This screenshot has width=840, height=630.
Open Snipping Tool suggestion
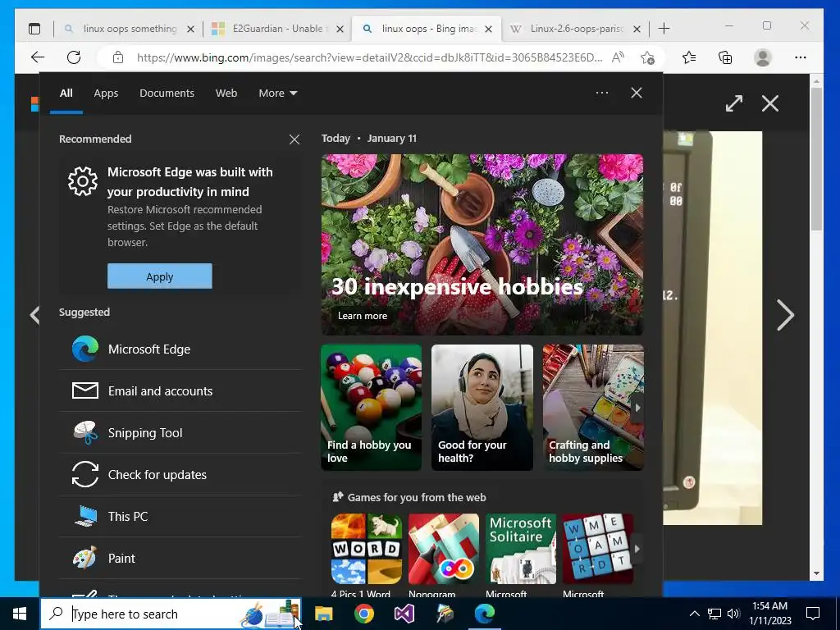[x=180, y=433]
